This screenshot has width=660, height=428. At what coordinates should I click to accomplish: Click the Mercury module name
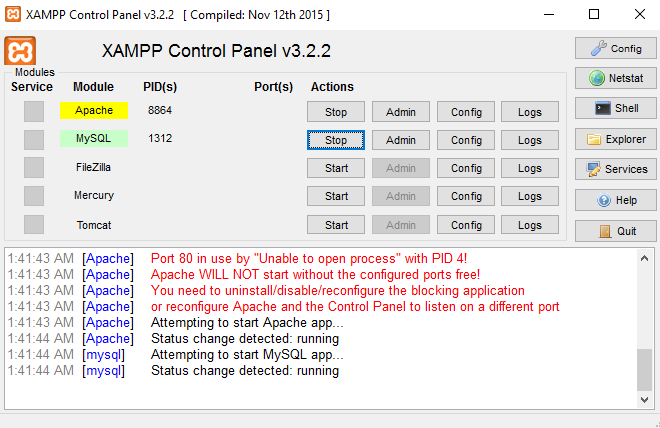coord(94,195)
